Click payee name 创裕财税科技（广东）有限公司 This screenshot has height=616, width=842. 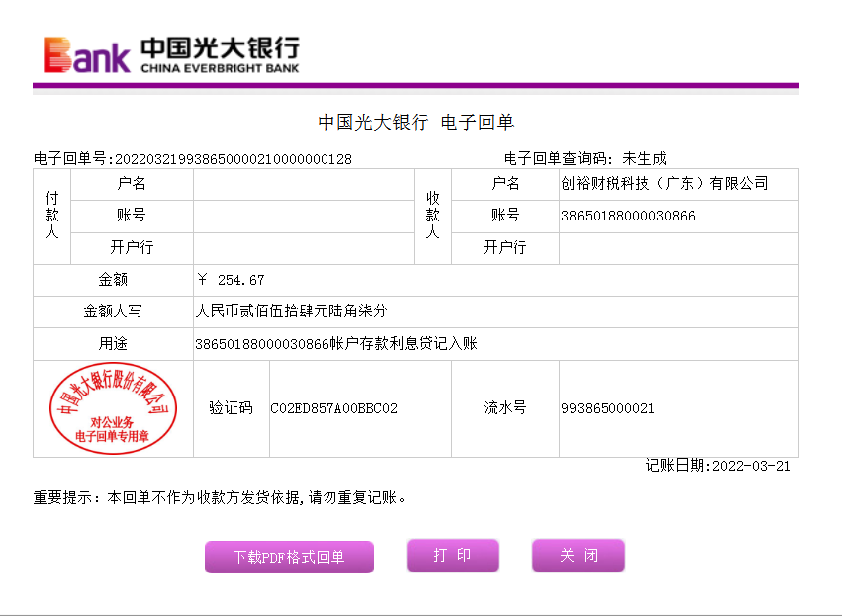pos(664,184)
